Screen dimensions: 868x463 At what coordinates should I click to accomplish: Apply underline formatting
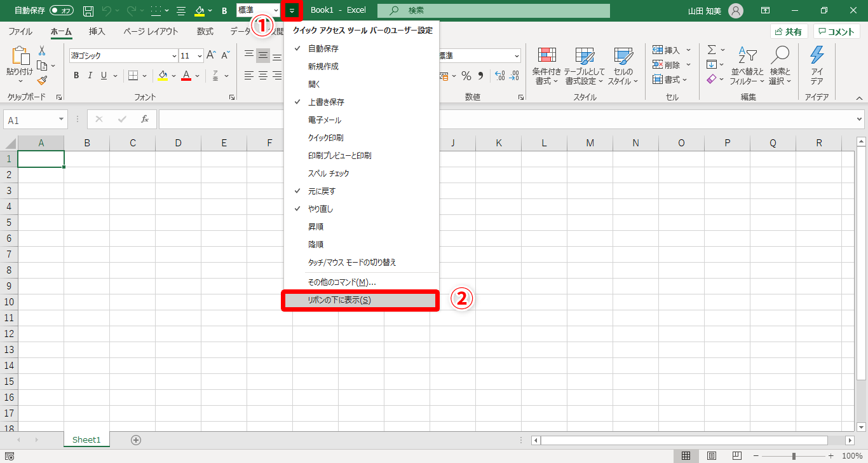tap(104, 76)
